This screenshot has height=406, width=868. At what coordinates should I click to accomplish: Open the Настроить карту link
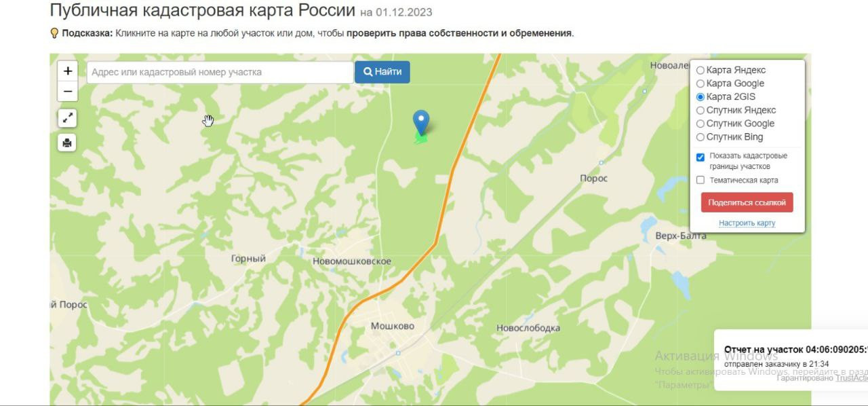(747, 223)
